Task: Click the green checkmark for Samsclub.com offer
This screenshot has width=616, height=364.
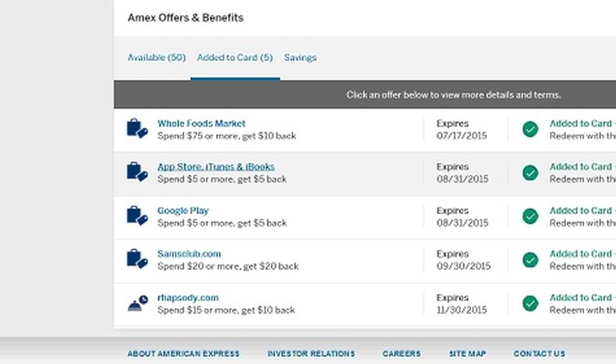Action: pyautogui.click(x=530, y=260)
